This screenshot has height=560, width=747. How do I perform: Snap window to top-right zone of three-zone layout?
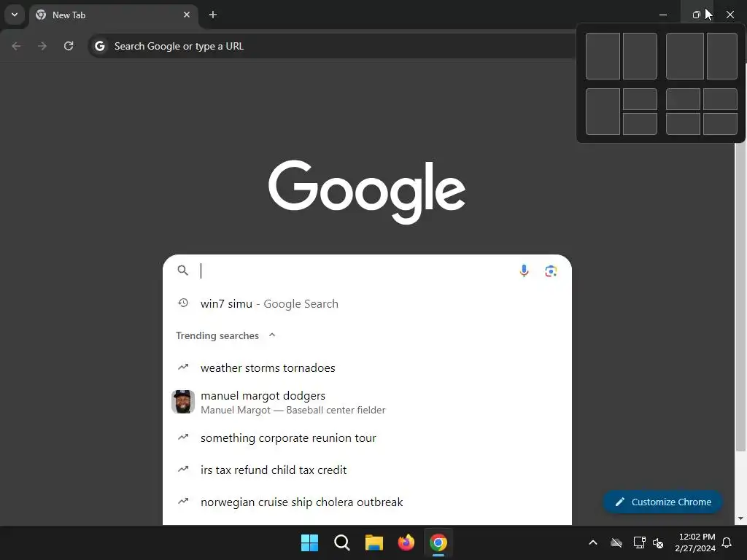(640, 99)
